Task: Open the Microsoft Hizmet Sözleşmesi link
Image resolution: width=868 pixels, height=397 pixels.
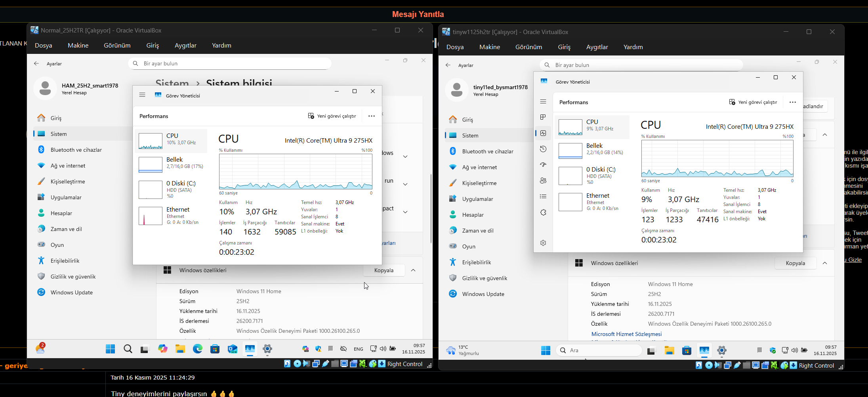Action: (x=626, y=334)
